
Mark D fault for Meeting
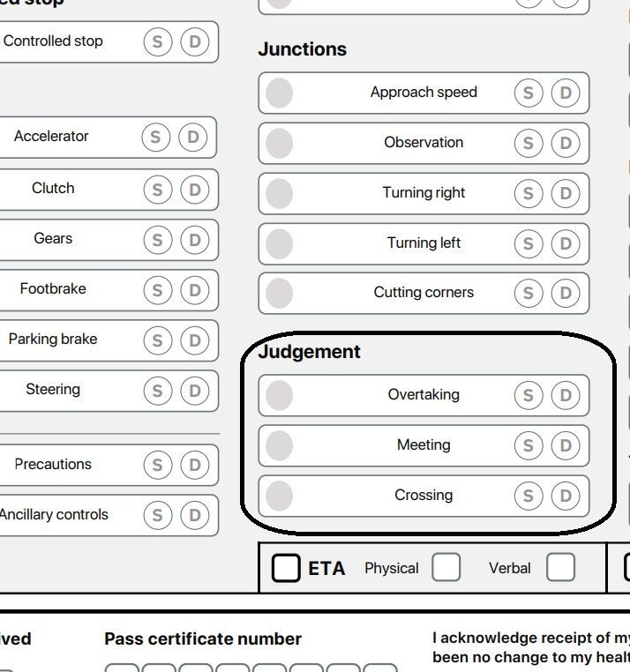[566, 445]
